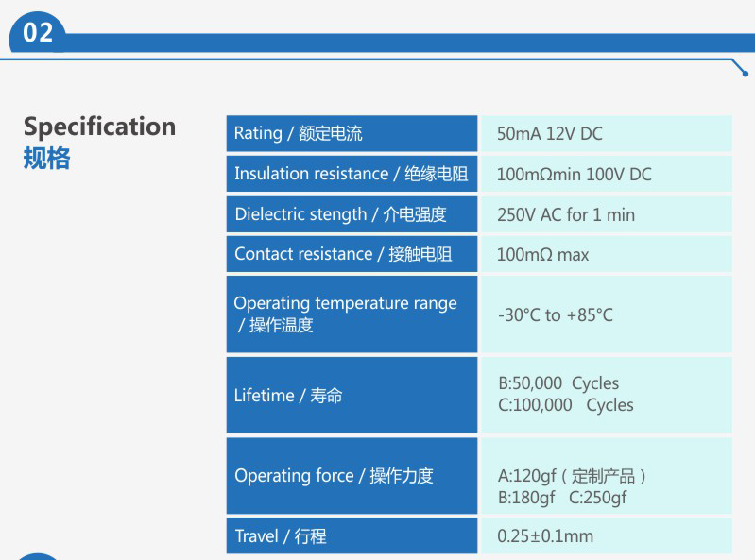Click the C:100,000 Cycles line

click(x=566, y=405)
